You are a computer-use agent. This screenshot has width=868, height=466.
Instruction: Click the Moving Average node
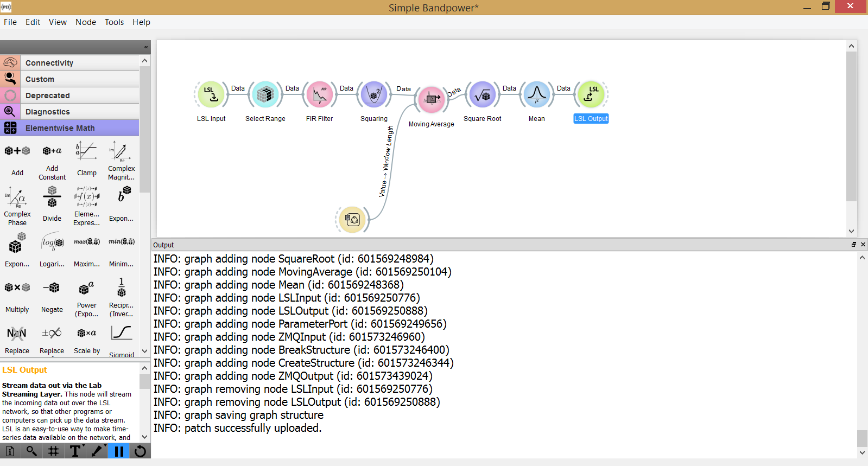432,100
